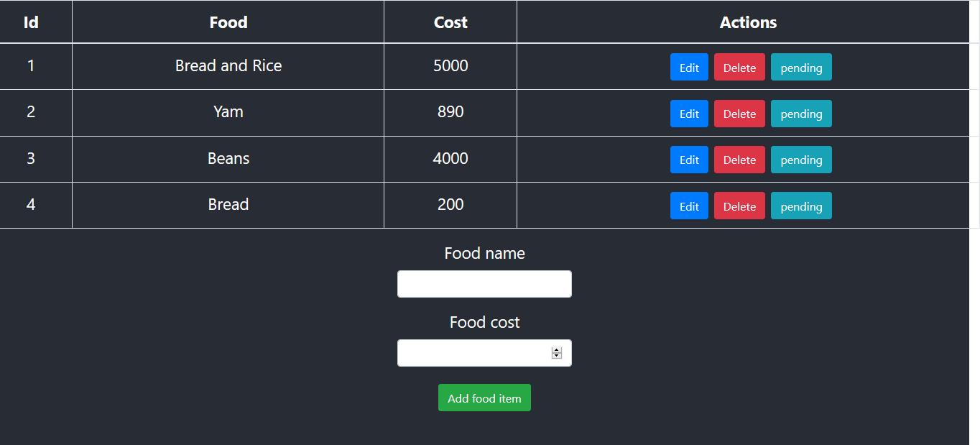Delete the Bread and Rice entry
980x445 pixels.
[x=739, y=67]
